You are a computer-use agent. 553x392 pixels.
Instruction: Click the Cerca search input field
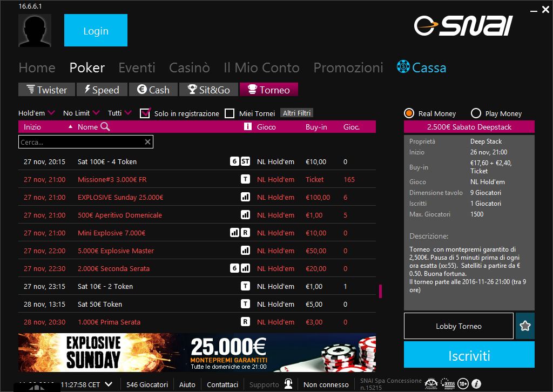(x=81, y=142)
